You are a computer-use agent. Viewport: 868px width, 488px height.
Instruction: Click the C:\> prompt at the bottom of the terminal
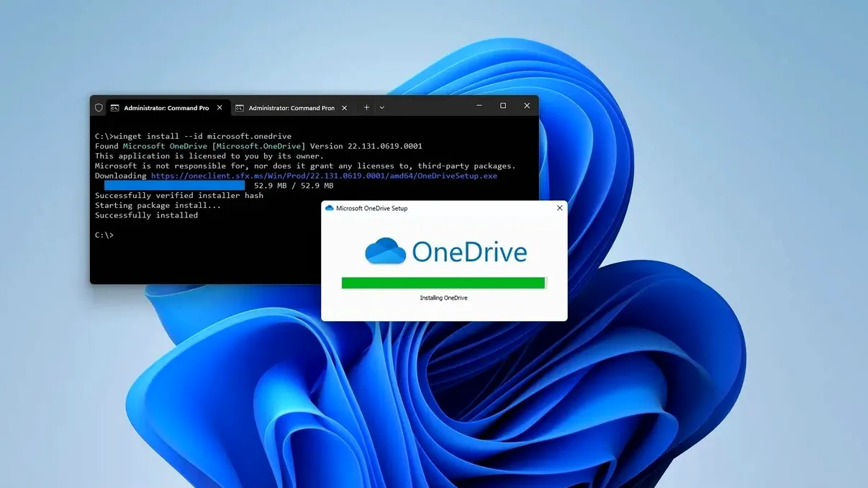(104, 235)
